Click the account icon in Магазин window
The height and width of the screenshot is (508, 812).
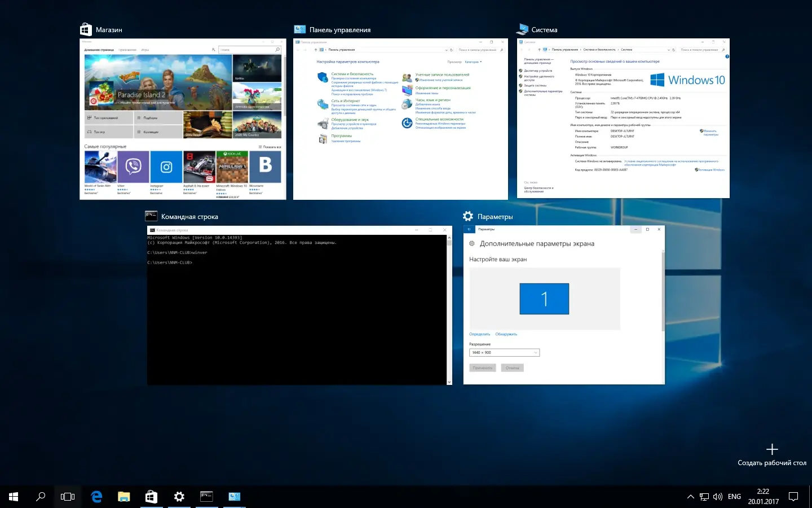[x=213, y=50]
